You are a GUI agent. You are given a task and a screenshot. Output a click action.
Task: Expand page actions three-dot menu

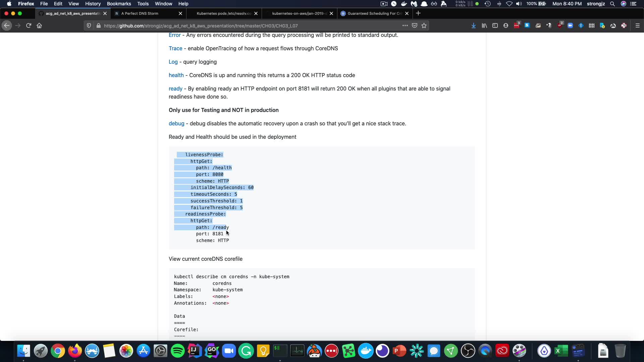tap(405, 25)
